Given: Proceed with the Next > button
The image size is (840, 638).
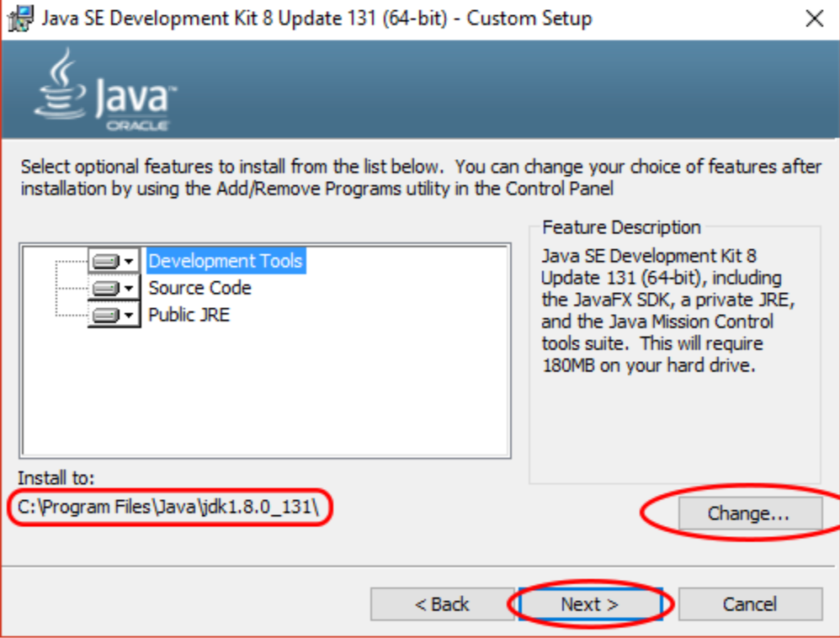Looking at the screenshot, I should 590,604.
